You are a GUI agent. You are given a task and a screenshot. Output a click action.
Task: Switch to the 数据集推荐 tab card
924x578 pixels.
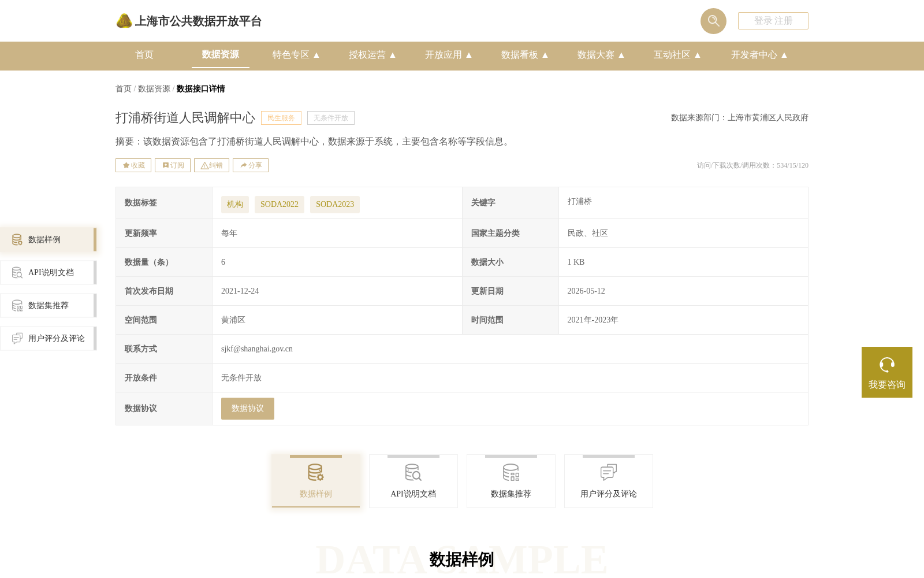511,481
